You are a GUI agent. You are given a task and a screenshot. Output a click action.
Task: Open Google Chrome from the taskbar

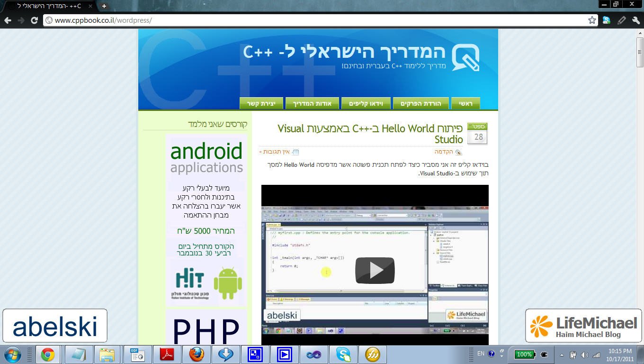[x=47, y=355]
